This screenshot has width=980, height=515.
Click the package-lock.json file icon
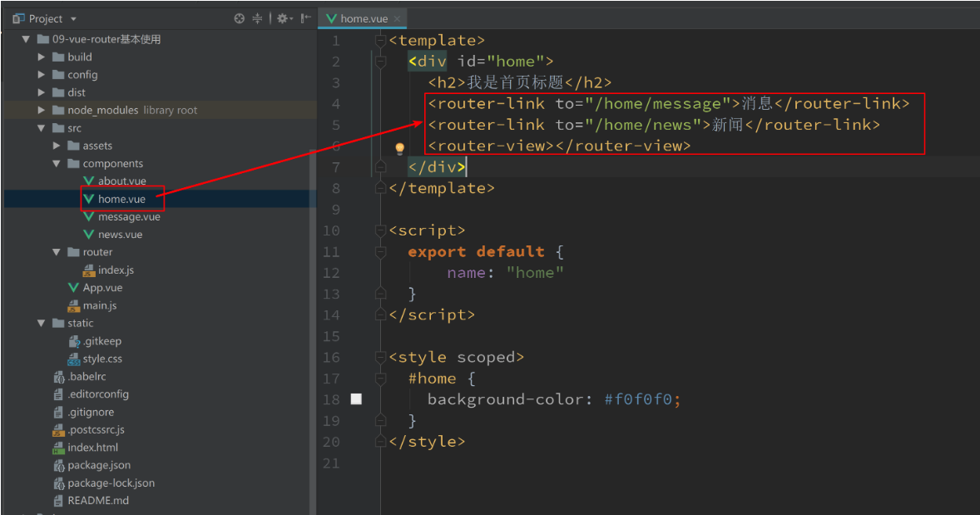pyautogui.click(x=59, y=483)
